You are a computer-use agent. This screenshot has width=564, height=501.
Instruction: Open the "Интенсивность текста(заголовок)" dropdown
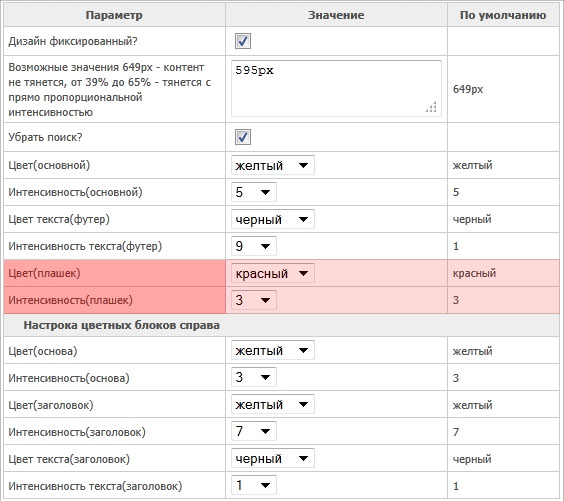[x=254, y=485]
